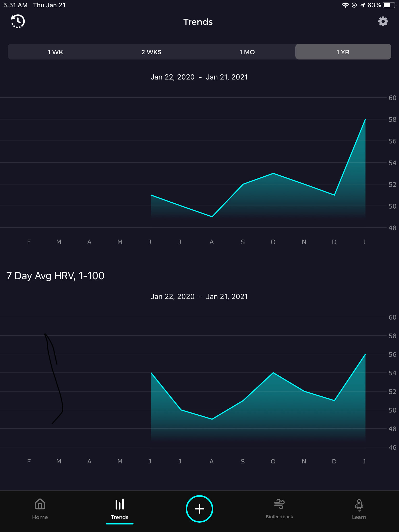Select the 1 WK range tab
The height and width of the screenshot is (532, 399).
point(56,52)
